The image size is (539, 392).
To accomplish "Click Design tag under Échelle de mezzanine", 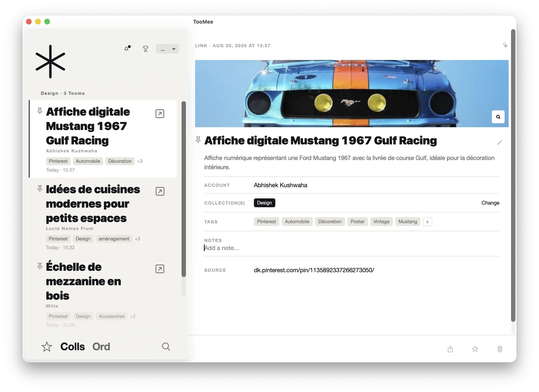I will (x=83, y=316).
